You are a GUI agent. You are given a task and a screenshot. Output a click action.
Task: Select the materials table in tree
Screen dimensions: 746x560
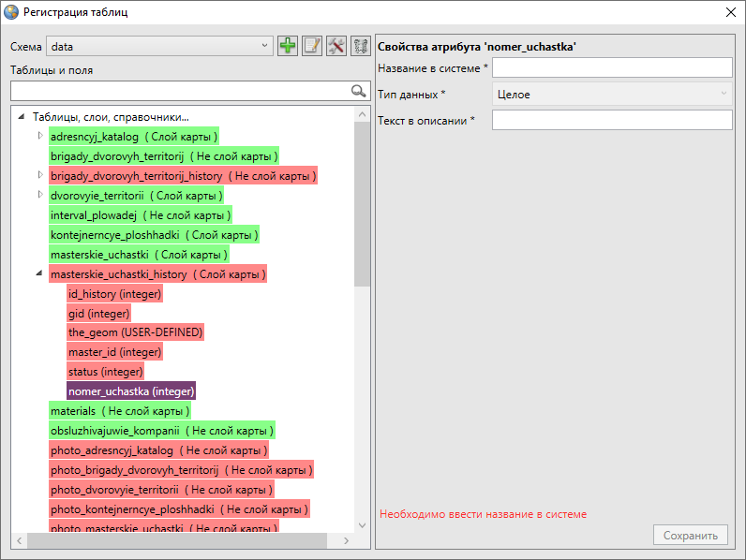click(119, 411)
